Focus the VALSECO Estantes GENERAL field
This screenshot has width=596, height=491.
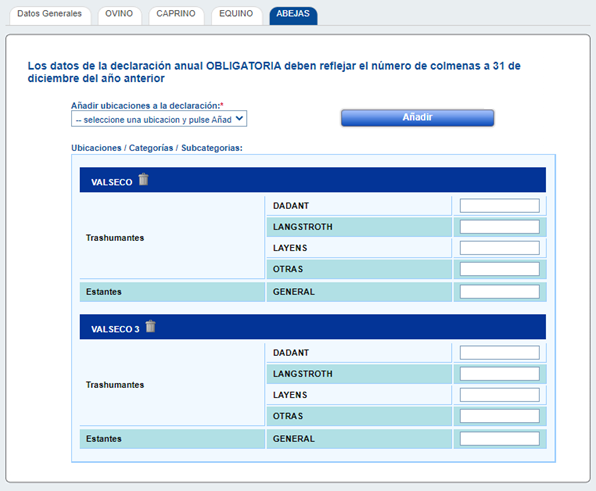pyautogui.click(x=499, y=292)
